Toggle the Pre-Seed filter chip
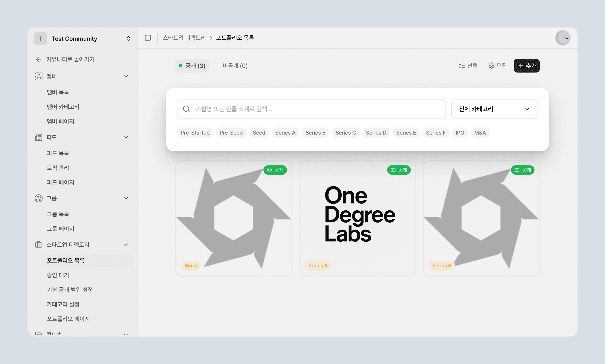The width and height of the screenshot is (605, 364). pos(231,133)
